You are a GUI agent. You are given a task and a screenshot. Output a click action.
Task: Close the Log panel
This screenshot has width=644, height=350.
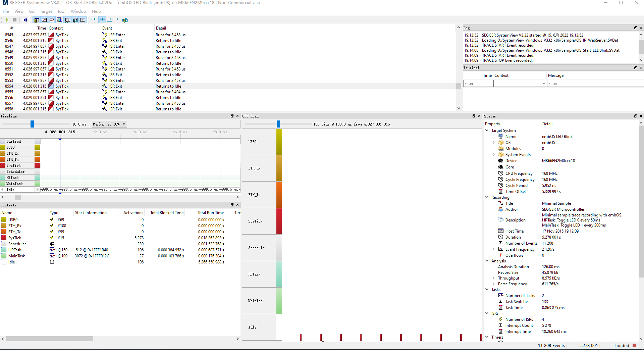pyautogui.click(x=641, y=28)
